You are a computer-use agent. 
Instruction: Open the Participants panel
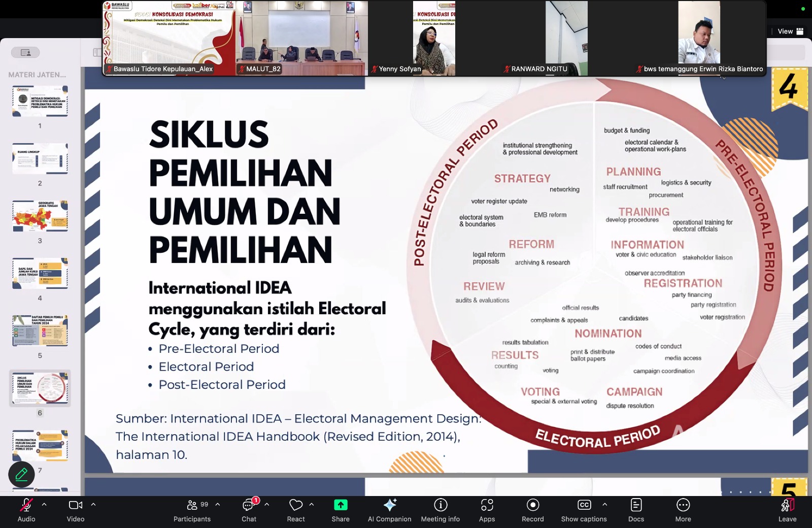point(192,510)
